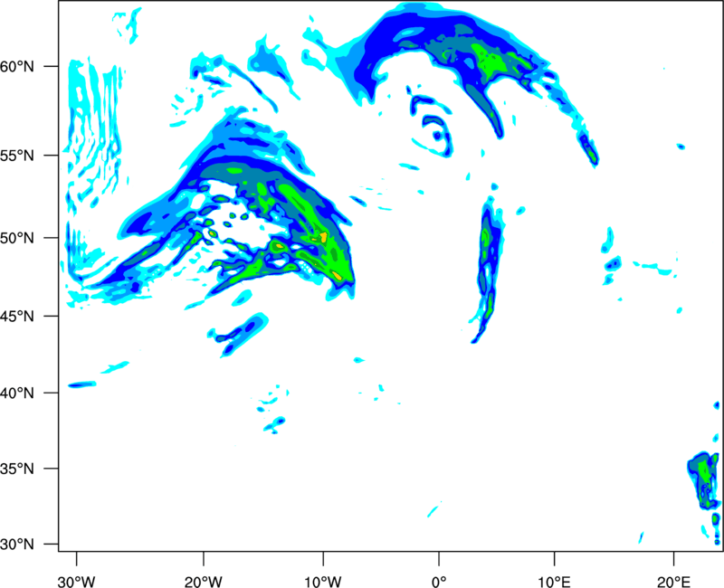The width and height of the screenshot is (724, 588).
Task: Click the 10°W longitude label
Action: pyautogui.click(x=323, y=582)
